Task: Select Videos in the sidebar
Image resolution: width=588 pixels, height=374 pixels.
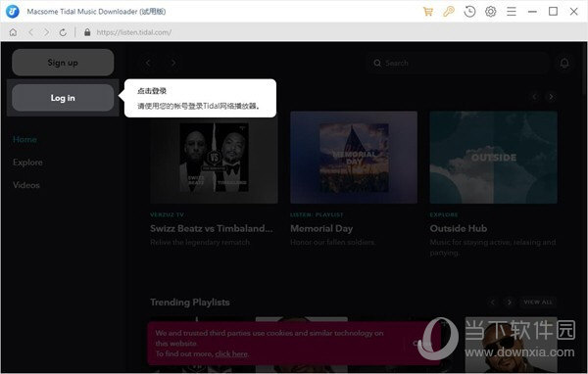Action: [x=26, y=185]
